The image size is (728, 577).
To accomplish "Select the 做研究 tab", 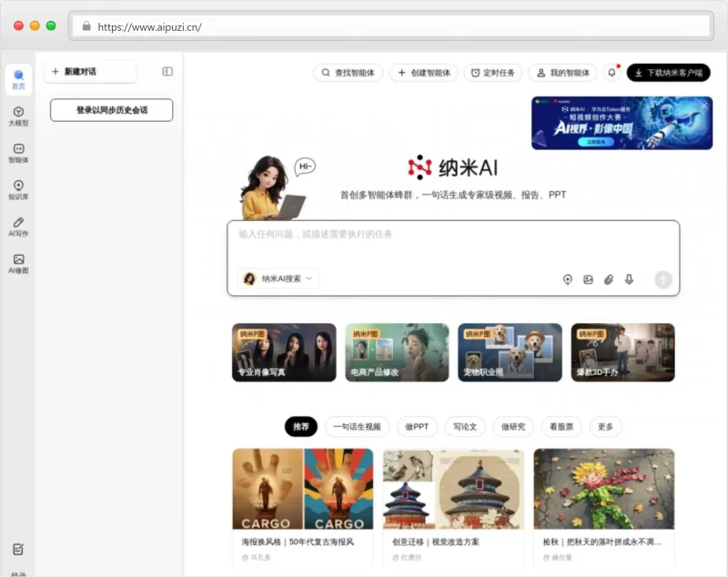I will (x=513, y=427).
